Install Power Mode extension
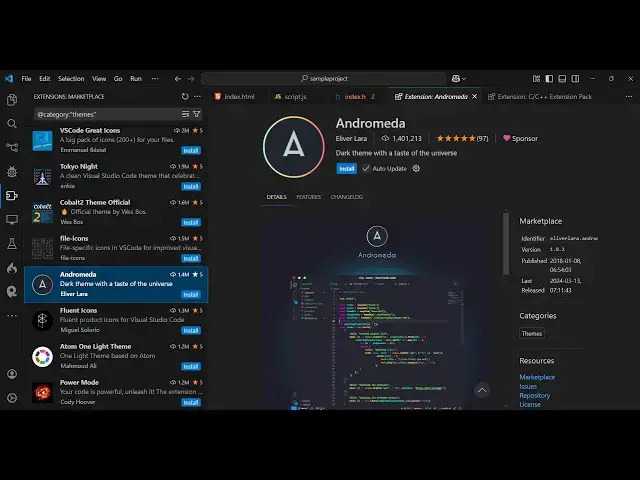Image resolution: width=640 pixels, height=480 pixels. 191,402
